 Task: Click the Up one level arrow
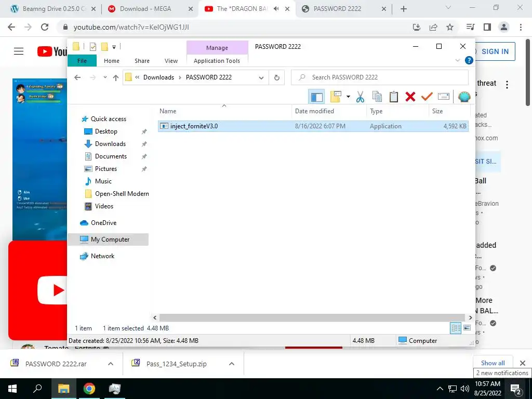[116, 78]
